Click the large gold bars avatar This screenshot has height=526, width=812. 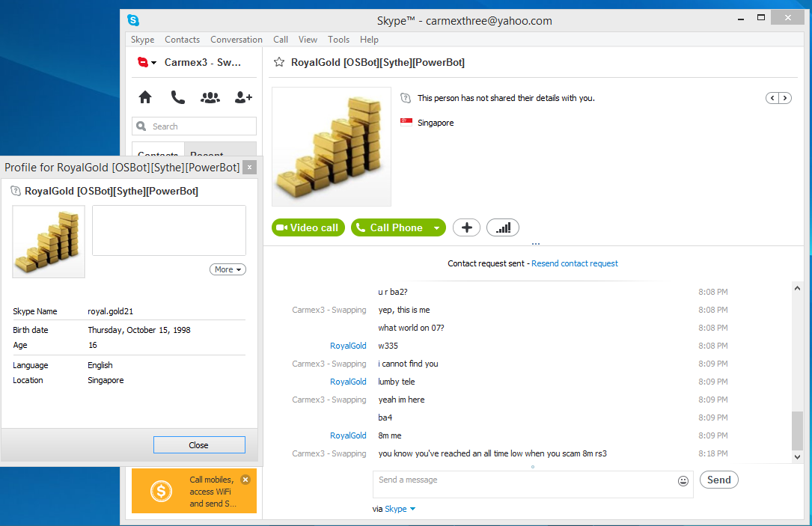(332, 147)
